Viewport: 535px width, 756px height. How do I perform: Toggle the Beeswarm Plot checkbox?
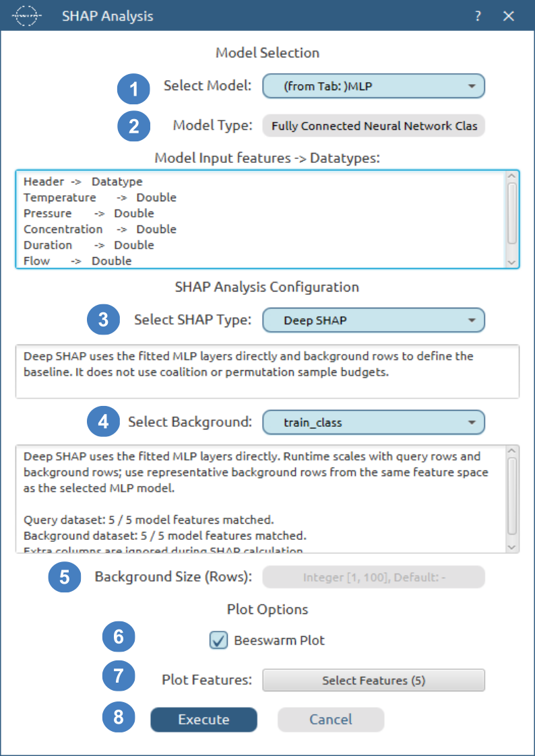coord(218,640)
